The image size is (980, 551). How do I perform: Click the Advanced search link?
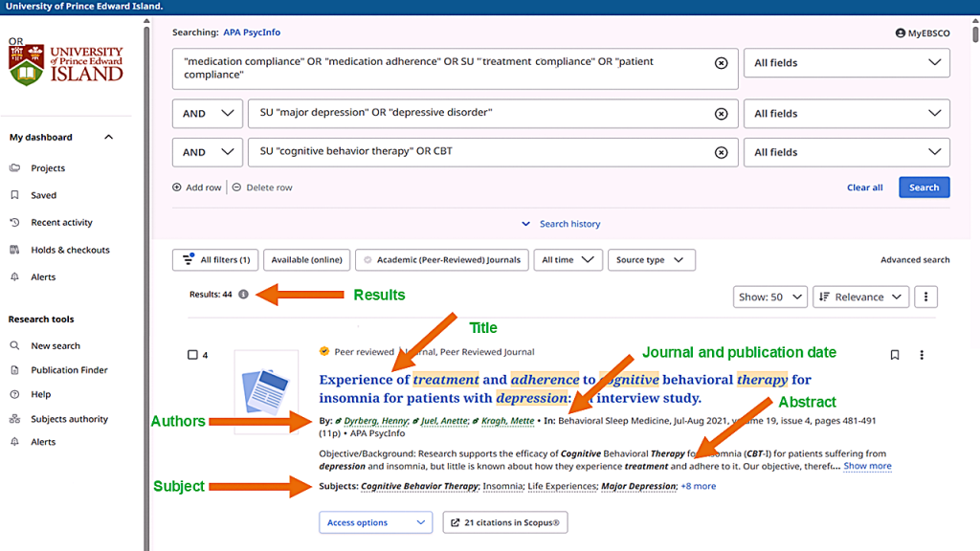tap(915, 260)
